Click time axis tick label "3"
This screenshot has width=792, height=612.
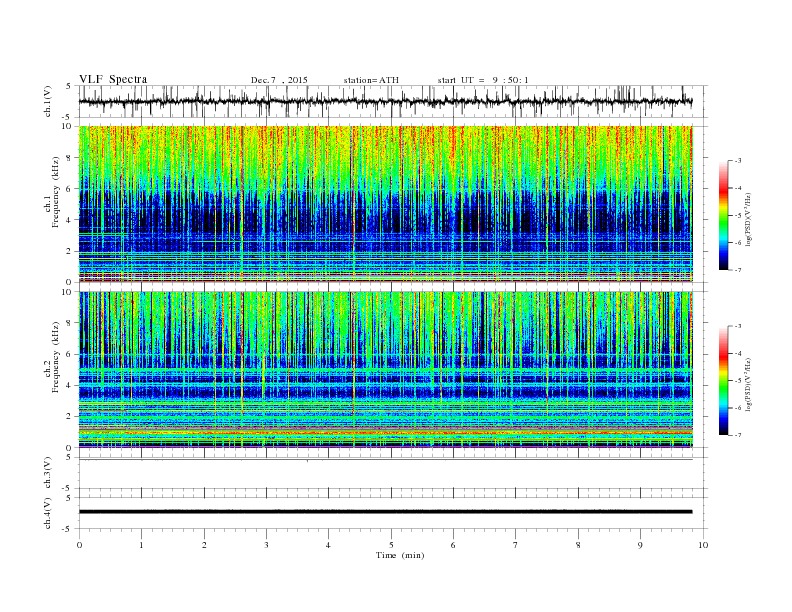click(266, 545)
